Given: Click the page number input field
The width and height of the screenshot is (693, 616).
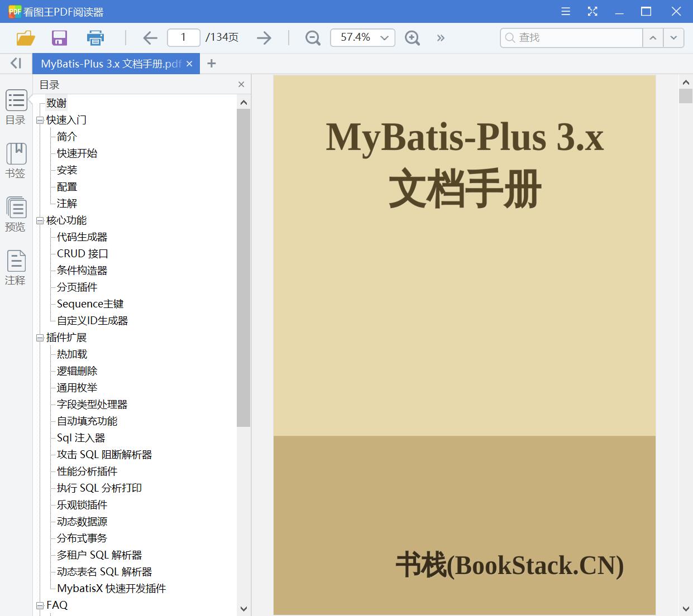Looking at the screenshot, I should pos(183,37).
